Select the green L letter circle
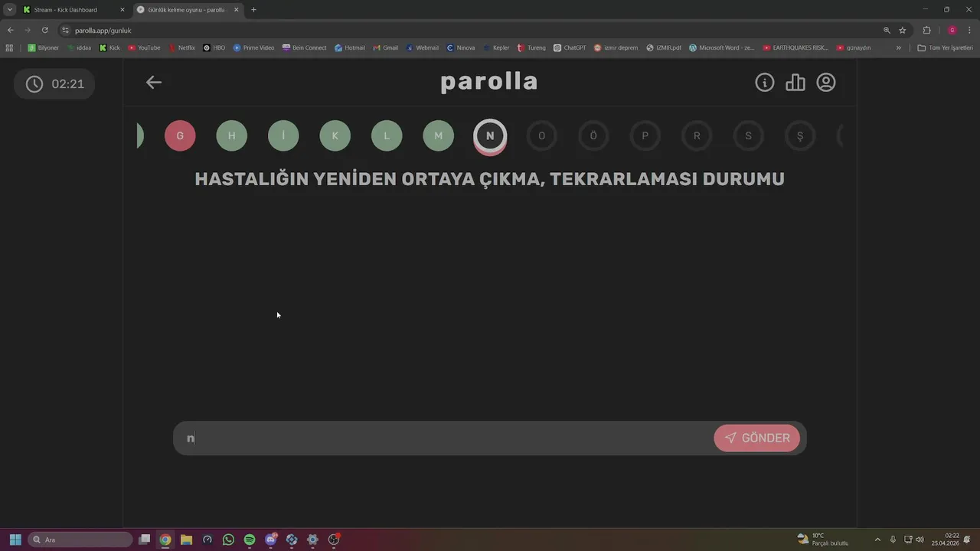Image resolution: width=980 pixels, height=551 pixels. [x=387, y=136]
